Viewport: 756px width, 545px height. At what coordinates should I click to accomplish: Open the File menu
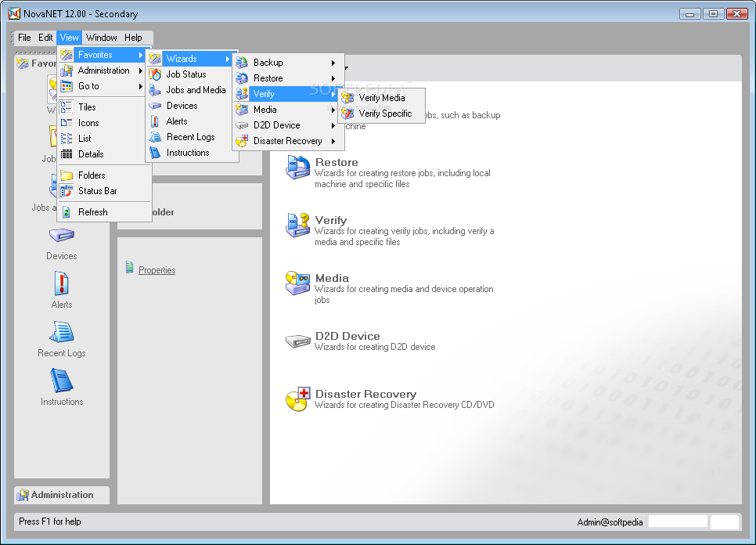point(24,38)
